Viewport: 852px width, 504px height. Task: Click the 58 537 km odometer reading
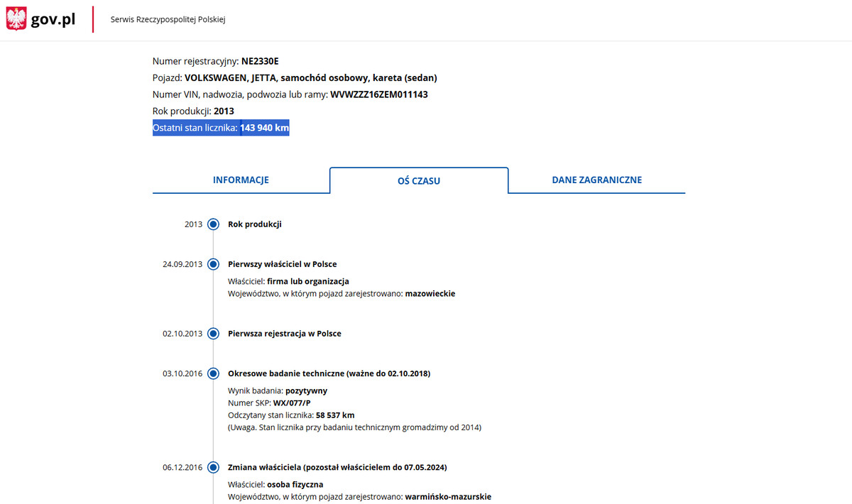click(x=335, y=415)
